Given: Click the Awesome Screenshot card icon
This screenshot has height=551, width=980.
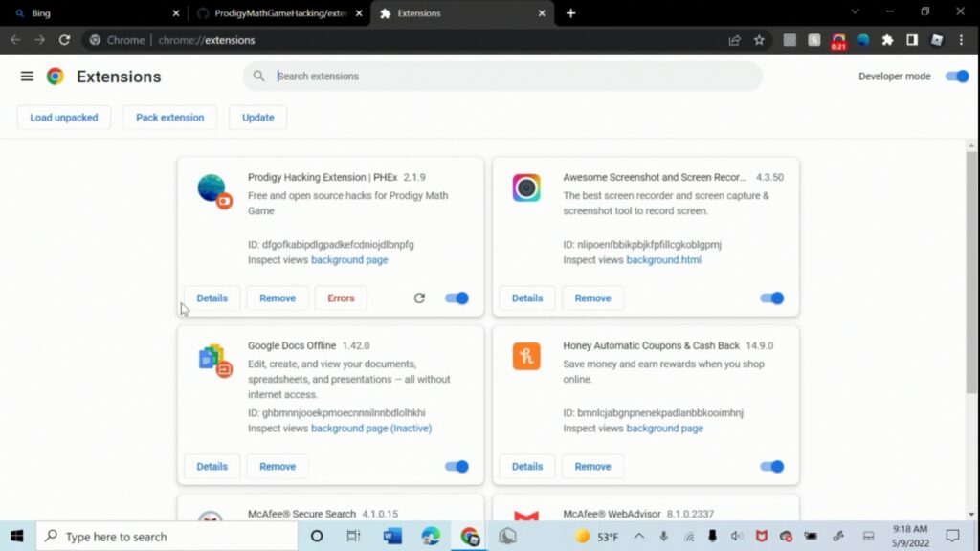Looking at the screenshot, I should coord(526,188).
